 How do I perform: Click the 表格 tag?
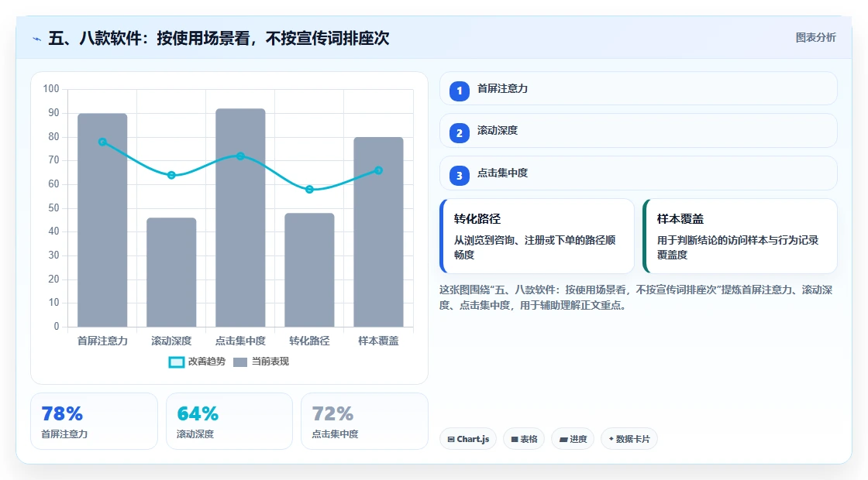click(x=524, y=439)
